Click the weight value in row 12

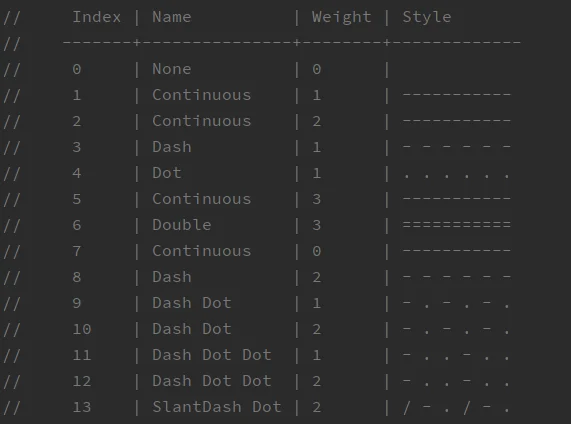(316, 381)
